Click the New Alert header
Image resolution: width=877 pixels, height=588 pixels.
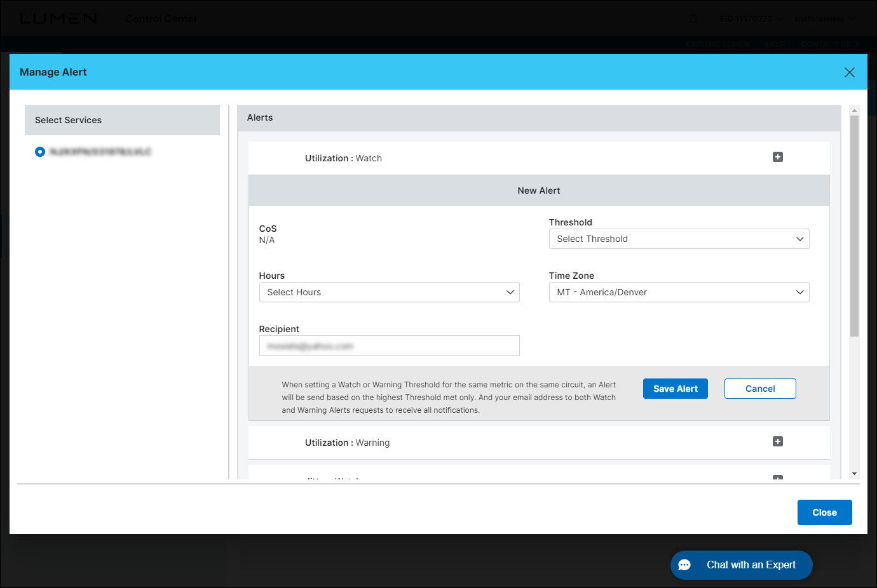point(539,190)
